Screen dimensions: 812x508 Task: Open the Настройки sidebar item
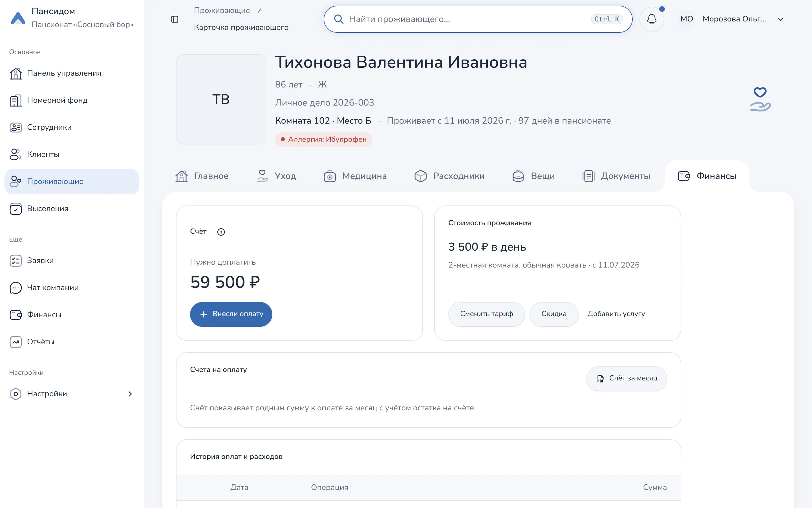[72, 394]
